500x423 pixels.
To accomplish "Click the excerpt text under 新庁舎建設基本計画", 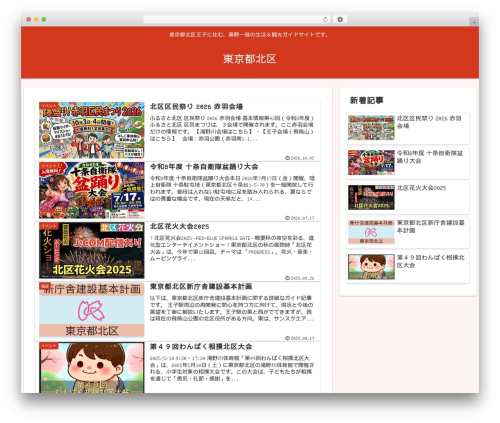I will coord(232,308).
